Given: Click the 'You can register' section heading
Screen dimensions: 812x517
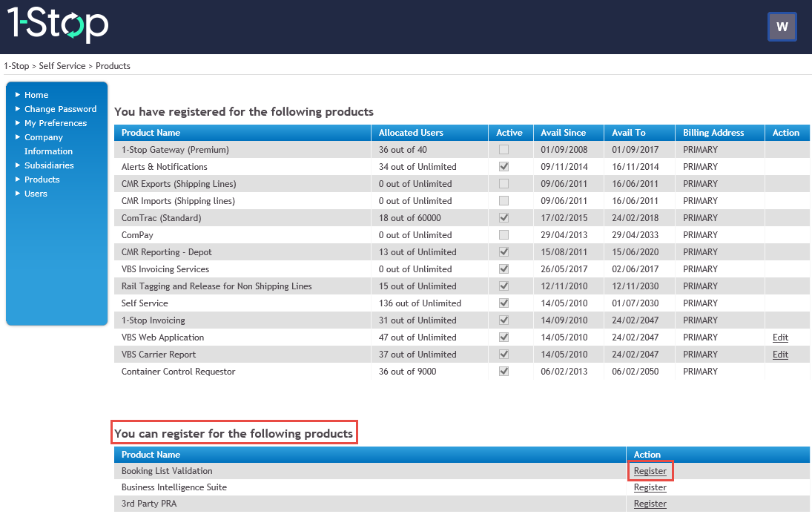Looking at the screenshot, I should (234, 434).
